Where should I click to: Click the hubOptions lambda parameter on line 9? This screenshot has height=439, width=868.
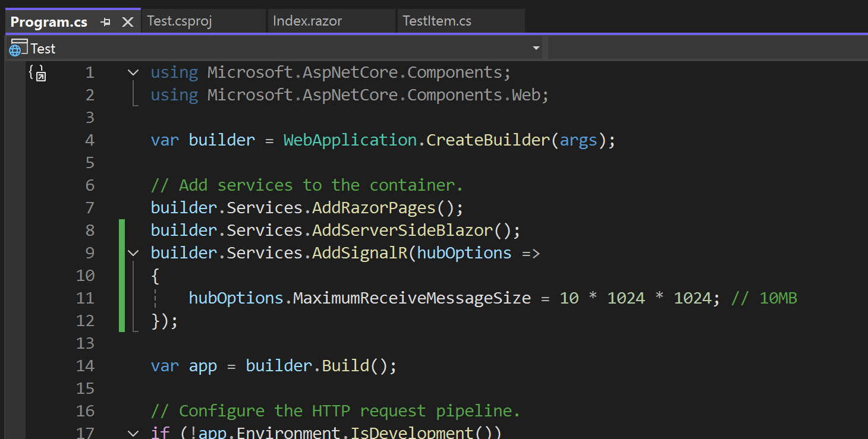(464, 253)
